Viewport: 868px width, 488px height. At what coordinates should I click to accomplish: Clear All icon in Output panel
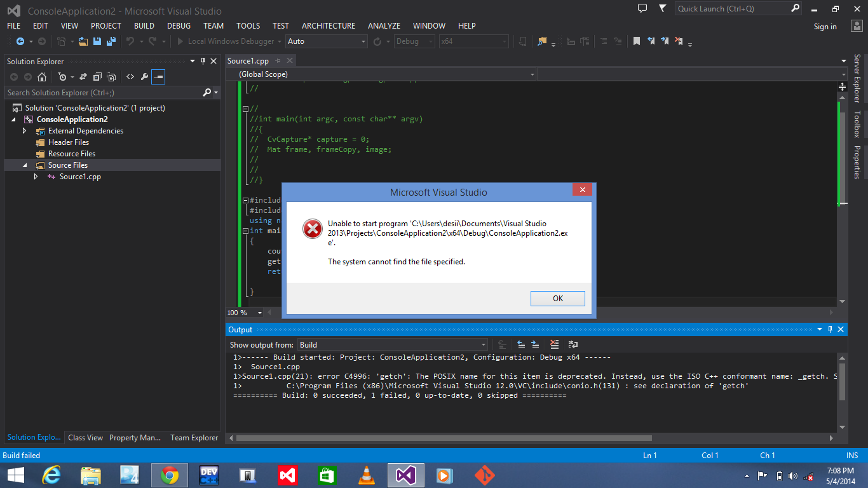[555, 344]
